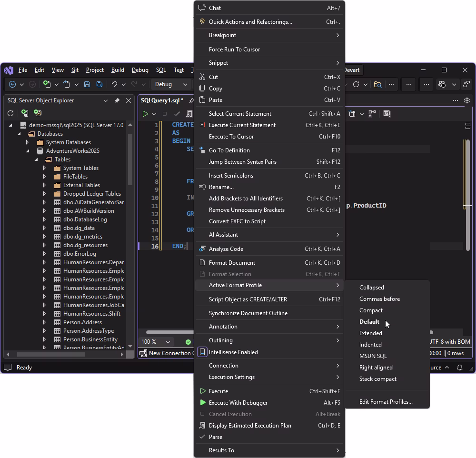Click the Save icon in main toolbar

(x=87, y=84)
